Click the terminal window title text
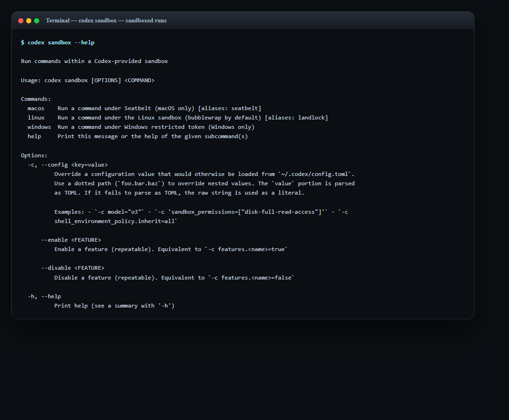 pyautogui.click(x=106, y=21)
